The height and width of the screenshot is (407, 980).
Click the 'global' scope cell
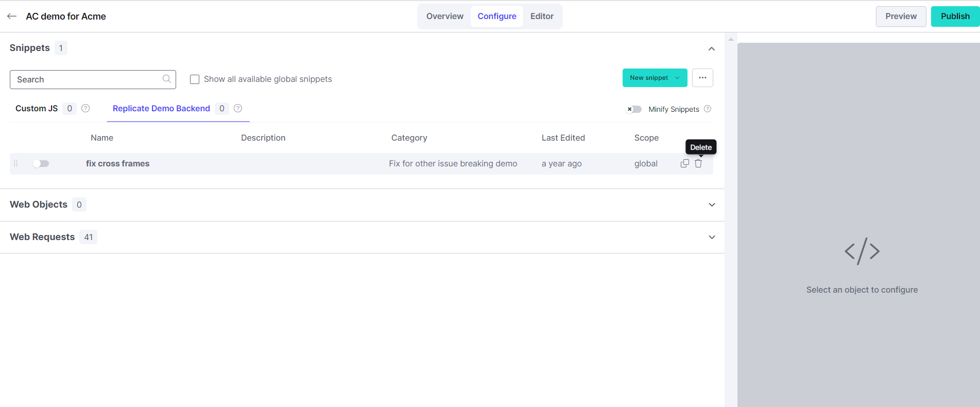[646, 163]
